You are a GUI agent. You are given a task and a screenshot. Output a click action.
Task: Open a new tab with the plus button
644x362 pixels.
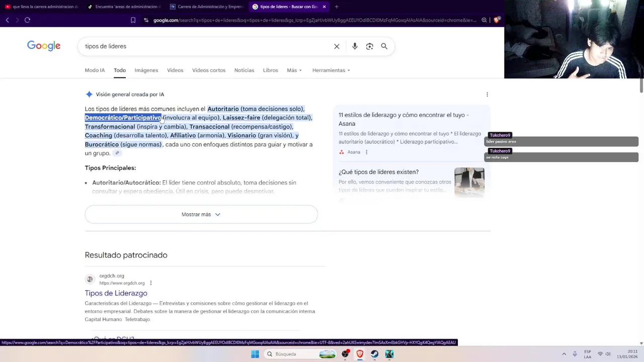337,7
